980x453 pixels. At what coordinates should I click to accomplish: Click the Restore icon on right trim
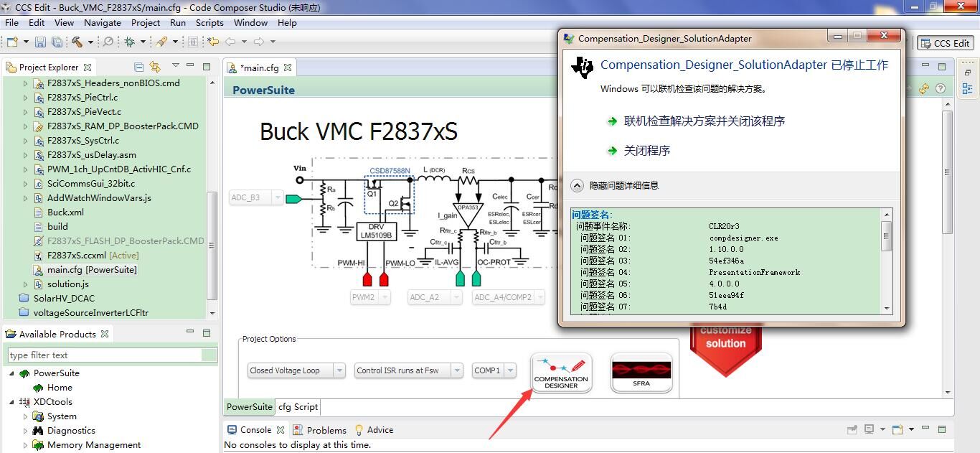[967, 73]
